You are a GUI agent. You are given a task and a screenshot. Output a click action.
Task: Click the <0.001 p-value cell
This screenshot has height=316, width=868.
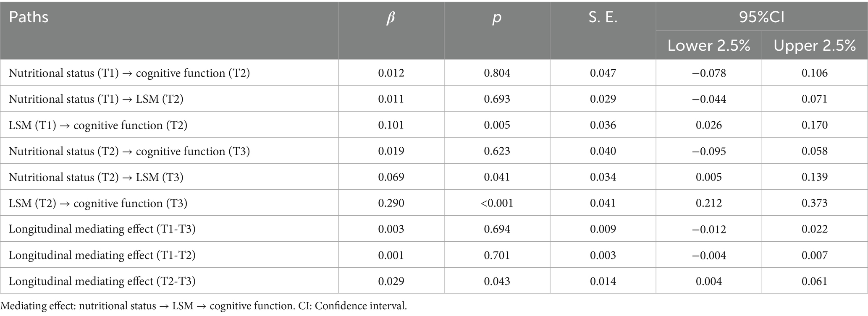(x=497, y=203)
